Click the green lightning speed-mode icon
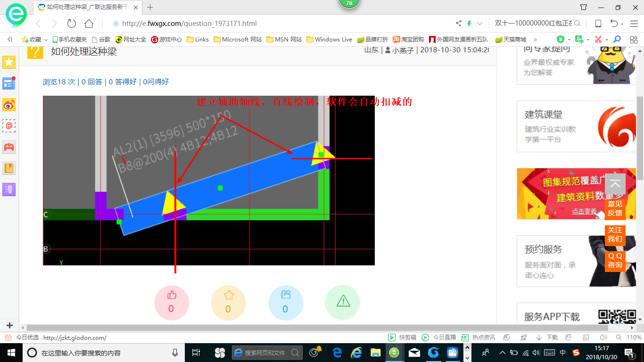The image size is (644, 362). point(469,24)
